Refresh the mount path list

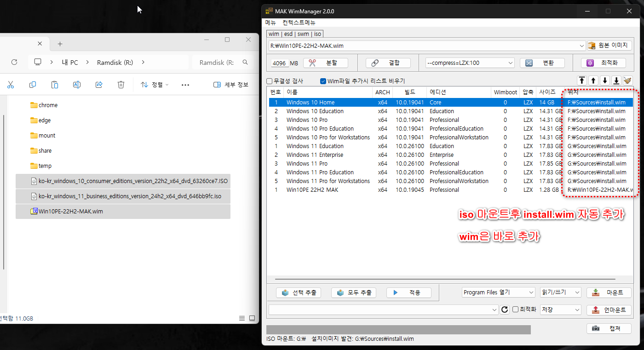point(505,310)
